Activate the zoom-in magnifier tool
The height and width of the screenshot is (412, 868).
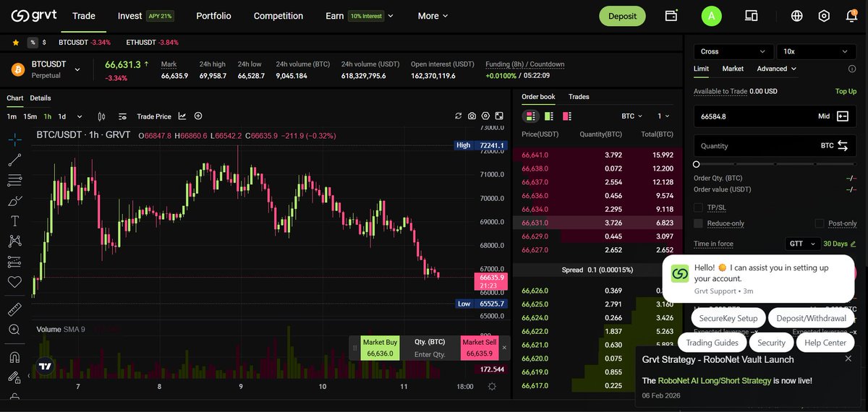(14, 330)
